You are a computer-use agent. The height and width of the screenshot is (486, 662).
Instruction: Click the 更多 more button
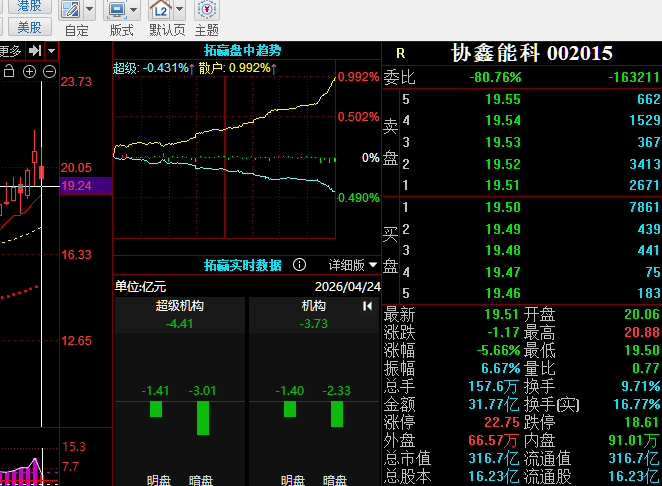point(11,51)
